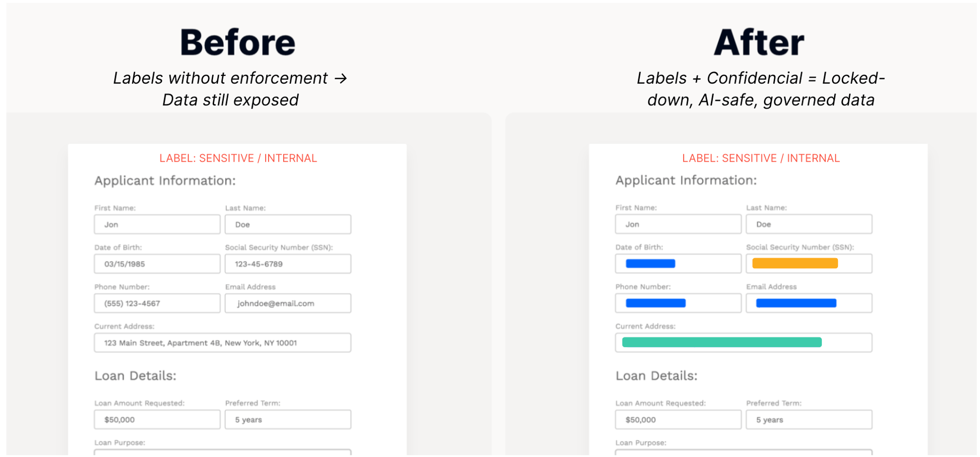Click the red sensitive label on After form
The width and height of the screenshot is (980, 457).
[761, 158]
